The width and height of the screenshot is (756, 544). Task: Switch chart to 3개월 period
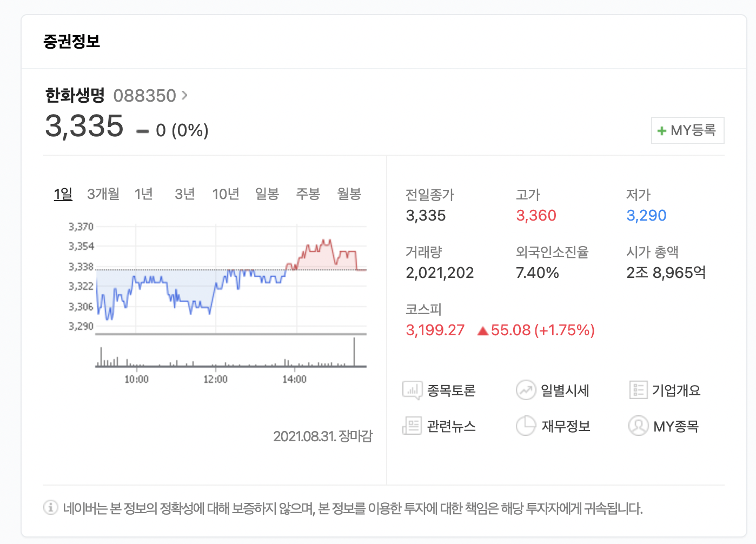point(103,194)
